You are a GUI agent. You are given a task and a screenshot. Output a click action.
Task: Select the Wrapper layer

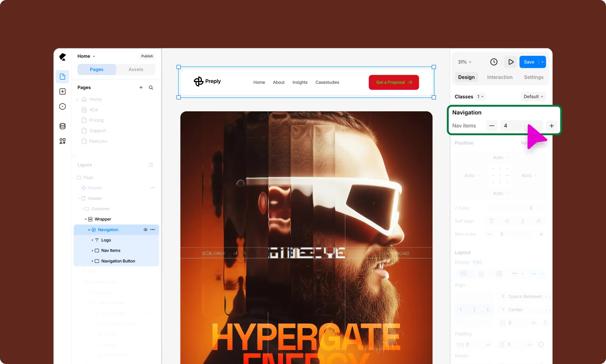pos(103,219)
